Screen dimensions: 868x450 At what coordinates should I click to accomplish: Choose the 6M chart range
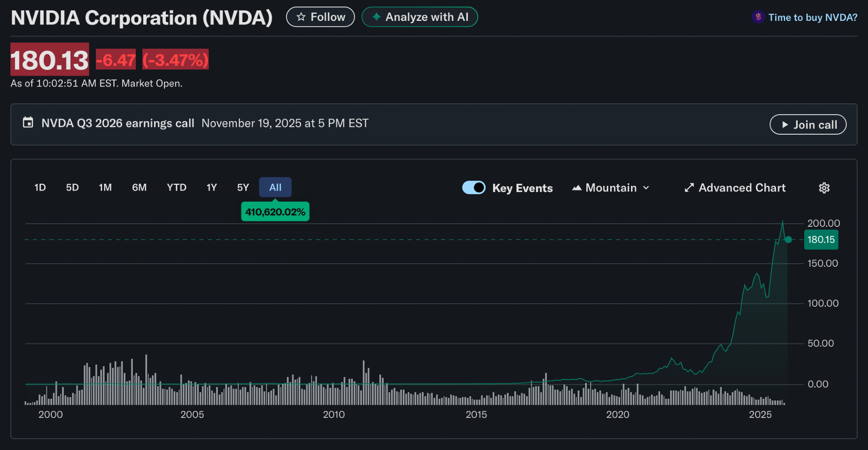139,187
